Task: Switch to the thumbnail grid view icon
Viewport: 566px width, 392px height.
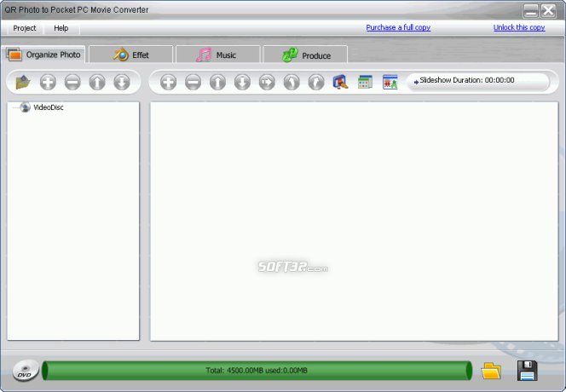Action: (x=365, y=82)
